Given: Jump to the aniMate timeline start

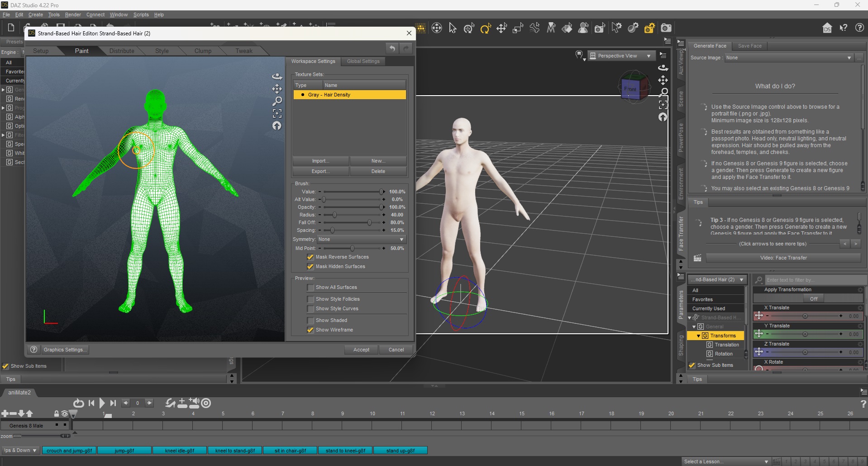Looking at the screenshot, I should point(91,403).
